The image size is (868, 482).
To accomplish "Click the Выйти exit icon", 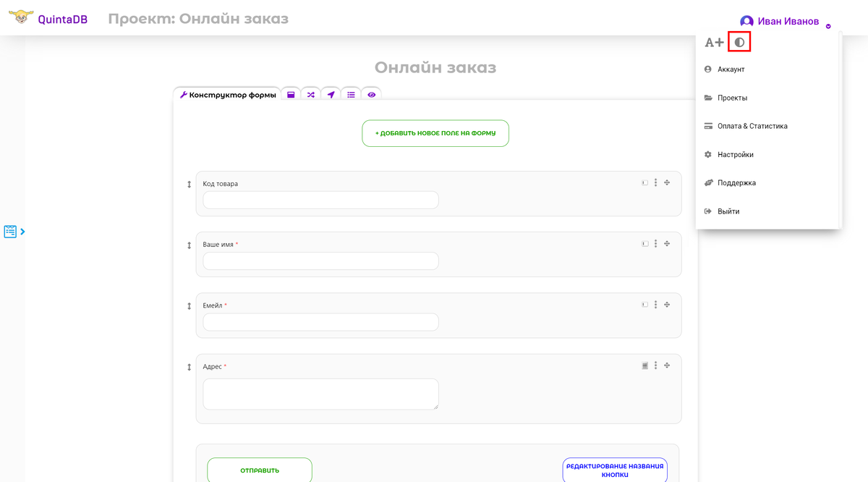I will 708,211.
